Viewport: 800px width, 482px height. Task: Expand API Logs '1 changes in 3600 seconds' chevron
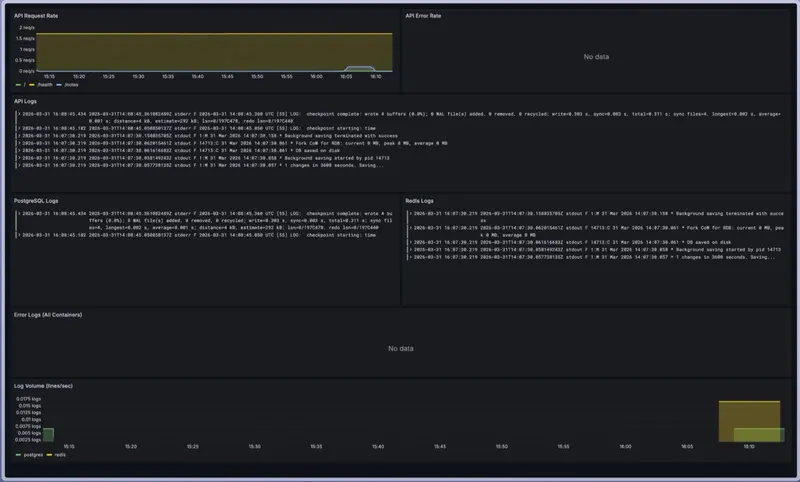coord(19,165)
